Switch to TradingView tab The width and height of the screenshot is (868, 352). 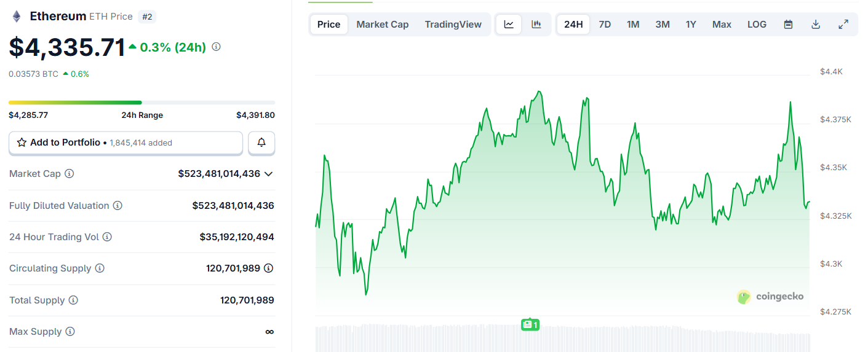click(x=453, y=25)
